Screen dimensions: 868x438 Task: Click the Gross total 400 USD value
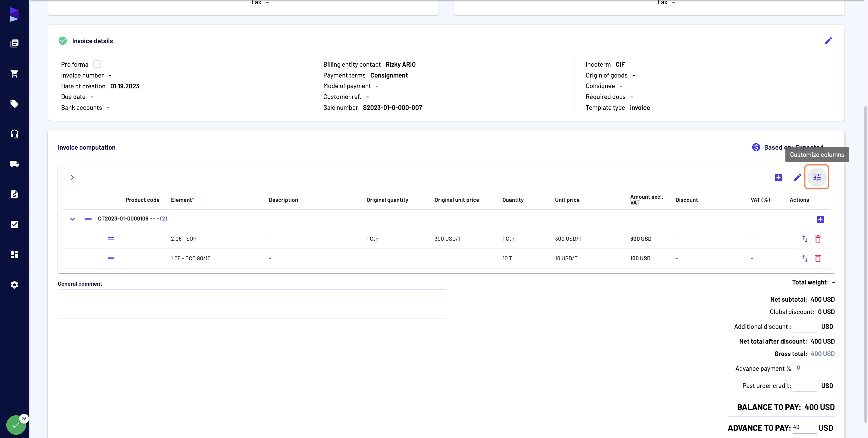822,354
